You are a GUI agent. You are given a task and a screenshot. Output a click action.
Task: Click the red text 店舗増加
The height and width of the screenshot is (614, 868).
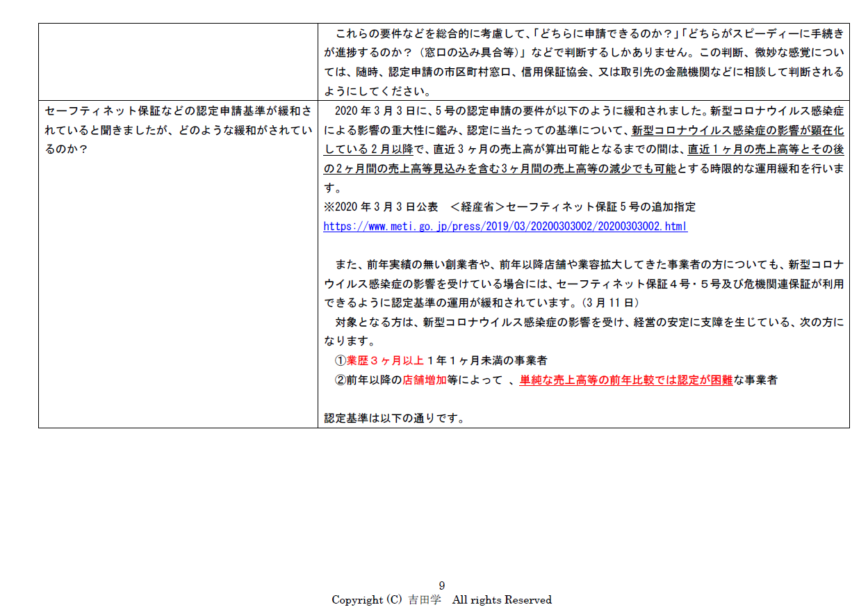(x=425, y=380)
